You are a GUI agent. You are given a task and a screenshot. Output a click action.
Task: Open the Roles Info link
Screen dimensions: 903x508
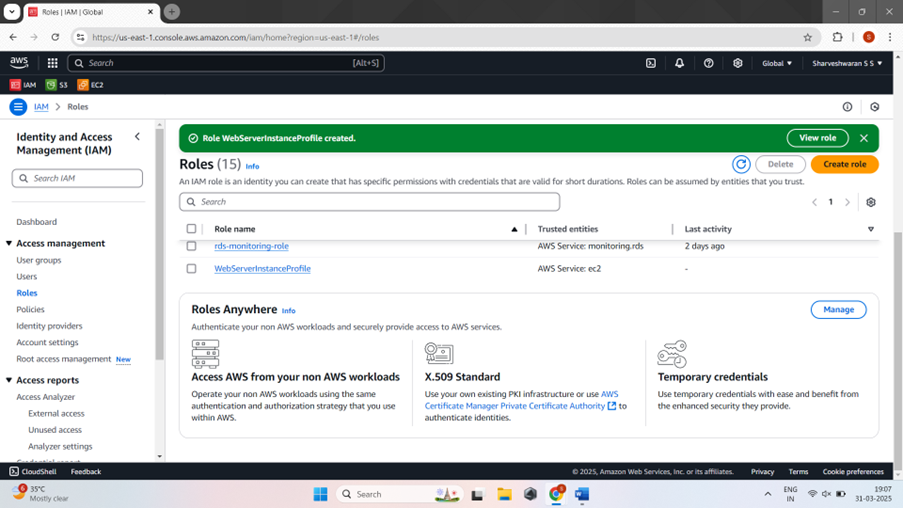(252, 166)
